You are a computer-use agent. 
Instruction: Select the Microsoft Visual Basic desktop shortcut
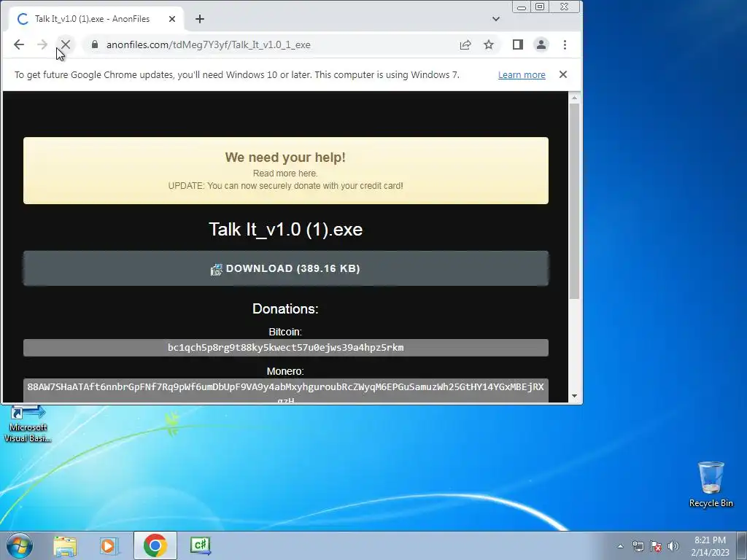point(27,424)
